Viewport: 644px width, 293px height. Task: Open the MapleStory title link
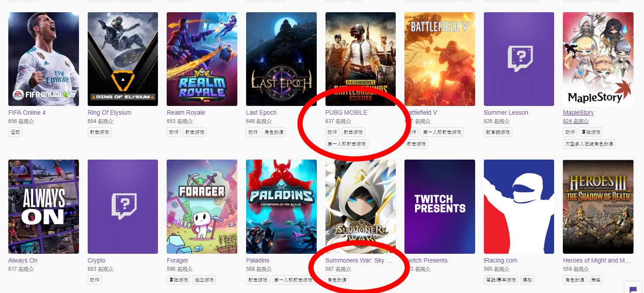(x=578, y=112)
